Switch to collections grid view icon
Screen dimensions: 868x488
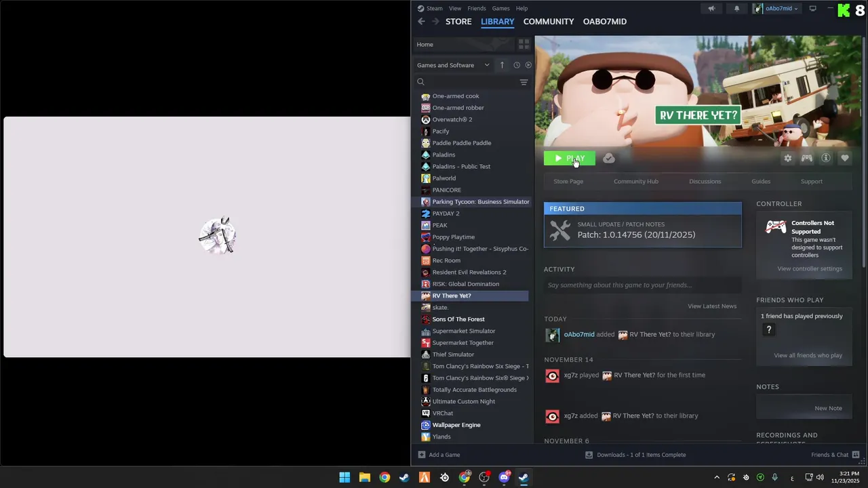(524, 44)
